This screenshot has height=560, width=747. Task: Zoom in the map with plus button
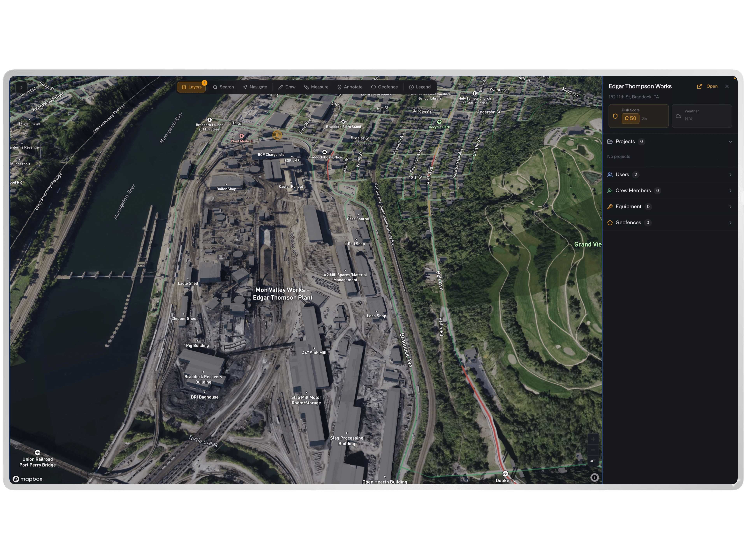click(593, 439)
